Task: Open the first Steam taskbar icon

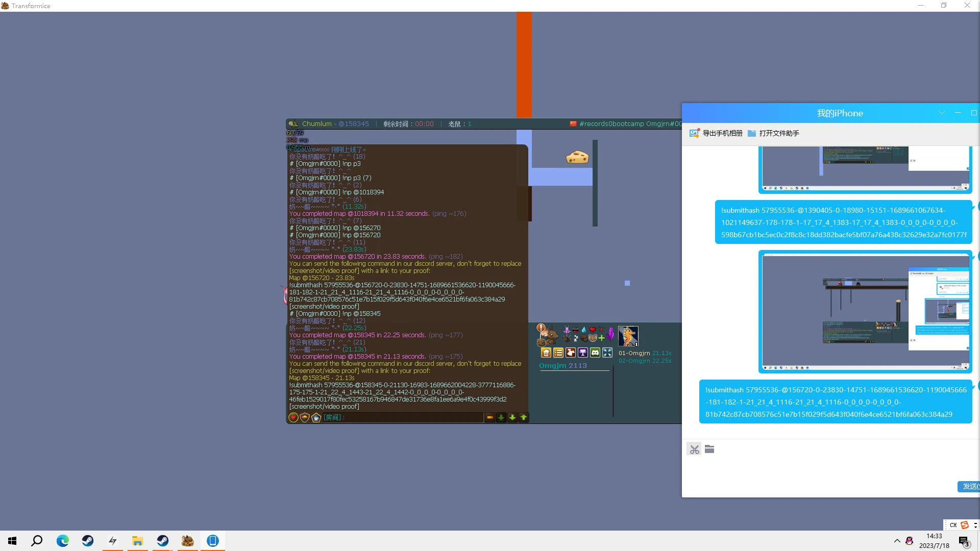Action: pyautogui.click(x=88, y=541)
